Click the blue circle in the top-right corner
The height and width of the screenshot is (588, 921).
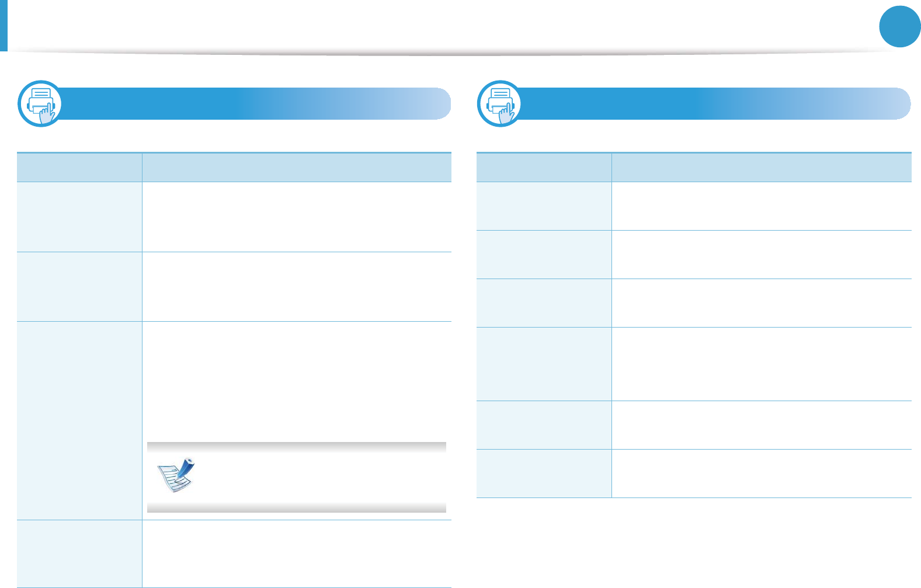pyautogui.click(x=899, y=26)
